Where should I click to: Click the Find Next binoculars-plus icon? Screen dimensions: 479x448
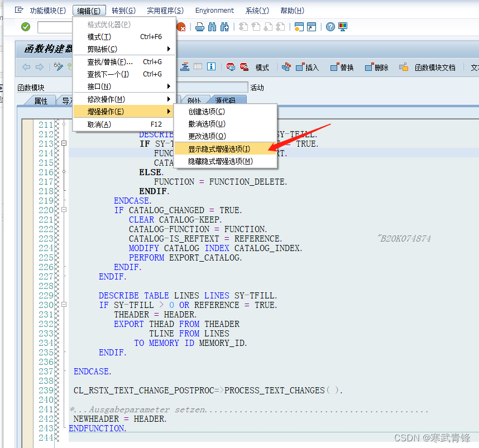(224, 27)
